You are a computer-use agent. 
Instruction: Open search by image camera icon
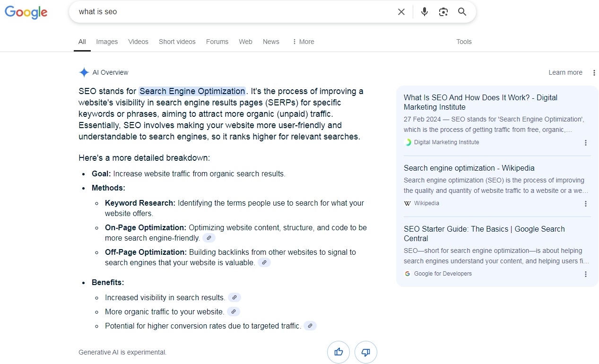[x=443, y=12]
